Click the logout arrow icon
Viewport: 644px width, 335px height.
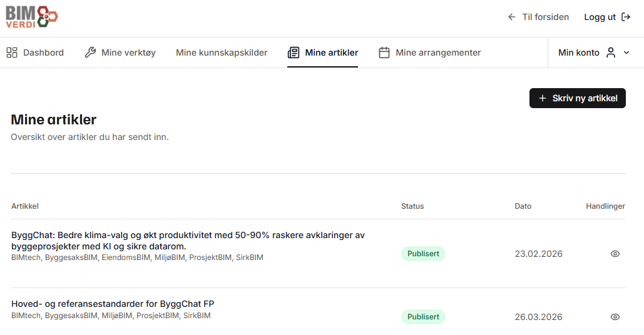click(x=626, y=17)
